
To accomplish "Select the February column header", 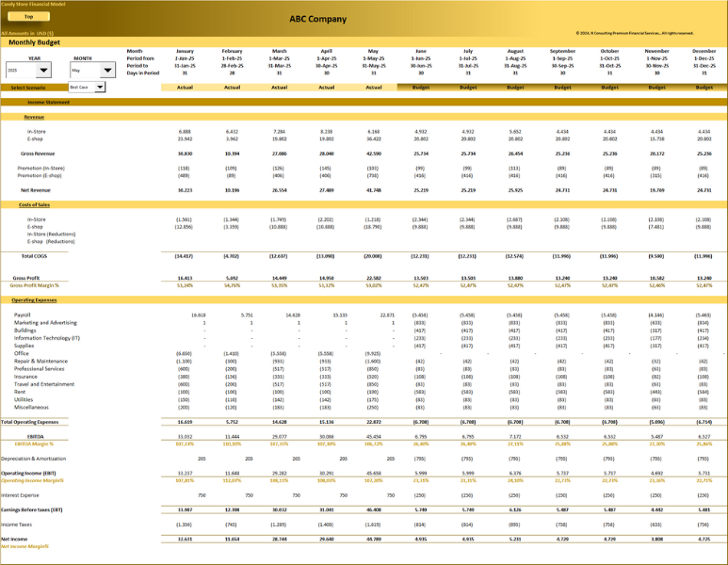I will 232,51.
